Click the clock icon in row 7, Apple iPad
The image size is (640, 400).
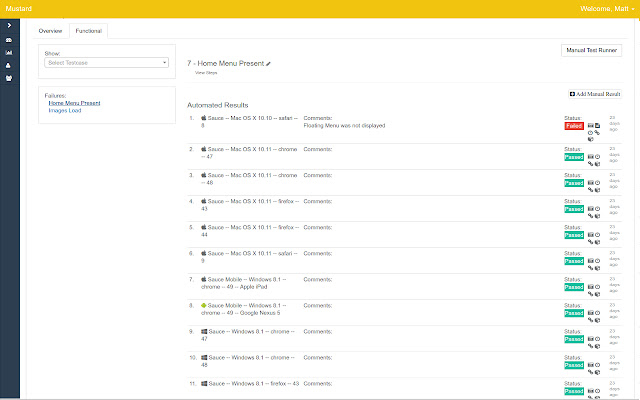point(598,287)
